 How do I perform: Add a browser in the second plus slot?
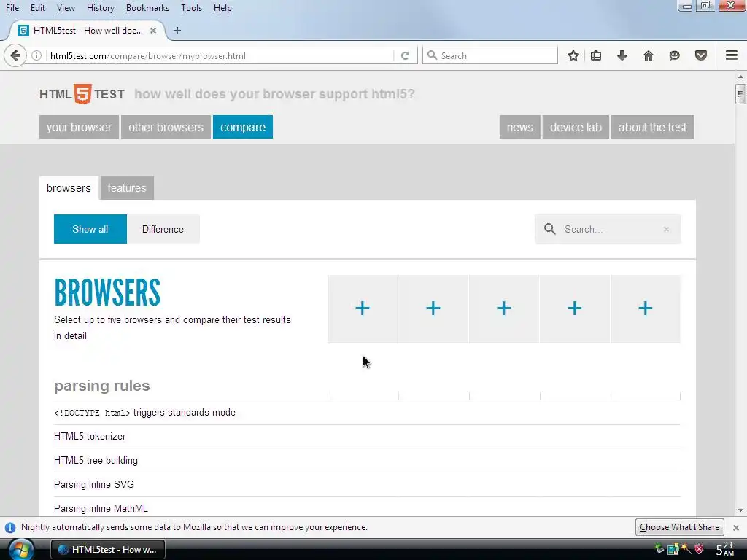[x=433, y=308]
